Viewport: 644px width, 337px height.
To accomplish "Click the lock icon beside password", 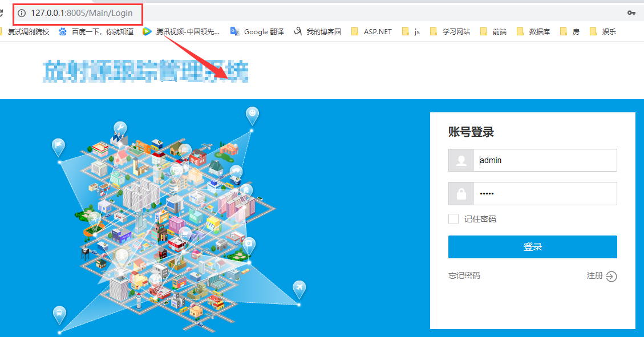I will tap(461, 193).
